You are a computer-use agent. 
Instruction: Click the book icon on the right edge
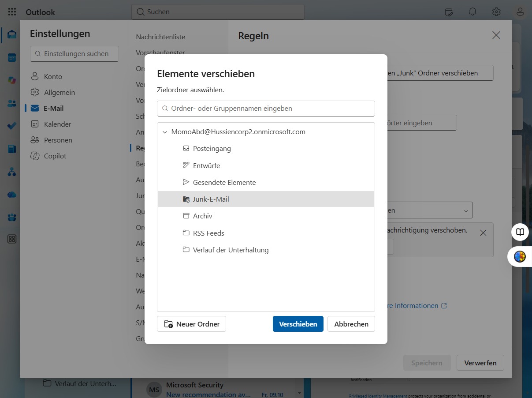pos(521,232)
